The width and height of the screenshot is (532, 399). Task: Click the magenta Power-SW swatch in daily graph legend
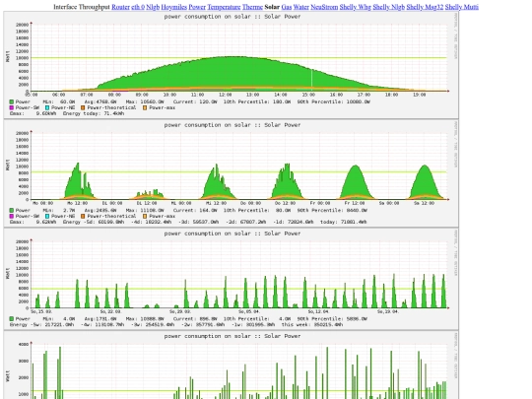point(12,108)
